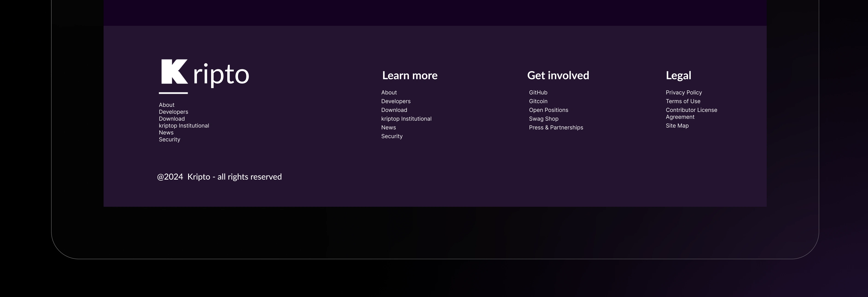Open Press & Partnerships link
Screen dimensions: 868x297
(x=556, y=127)
